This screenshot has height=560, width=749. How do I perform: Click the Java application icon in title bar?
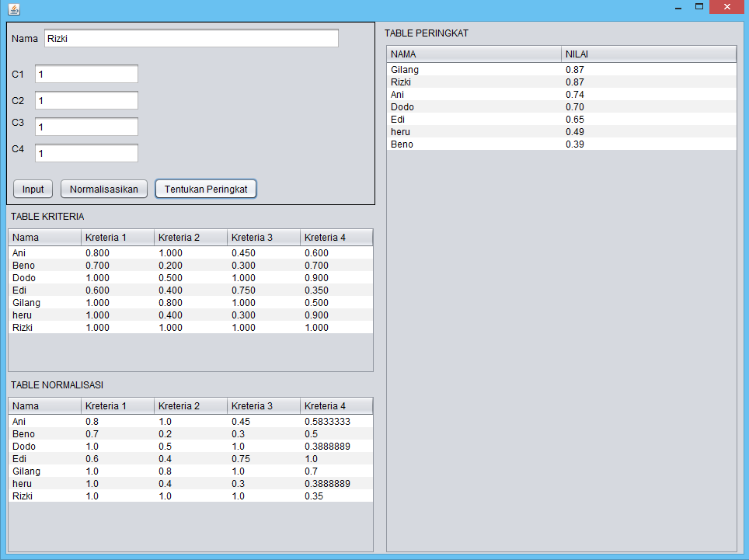(14, 9)
